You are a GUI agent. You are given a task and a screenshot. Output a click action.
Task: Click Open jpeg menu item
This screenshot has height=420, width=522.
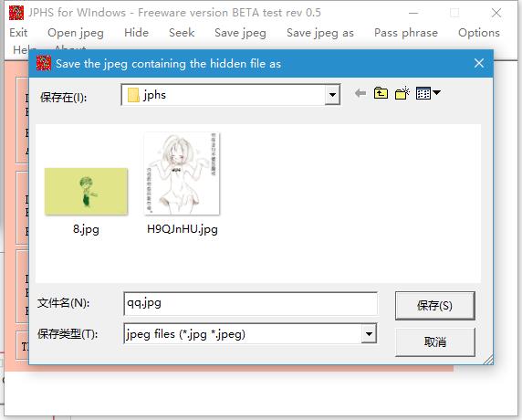pos(76,33)
